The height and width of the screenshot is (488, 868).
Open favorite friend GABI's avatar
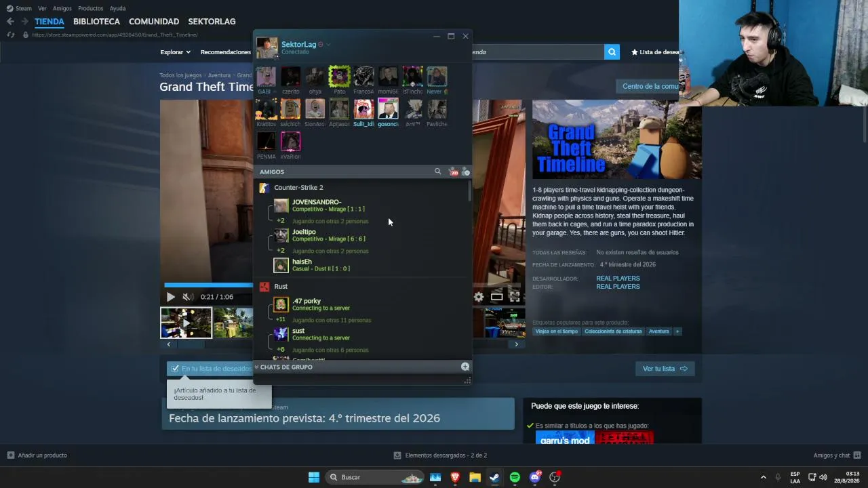click(x=266, y=77)
